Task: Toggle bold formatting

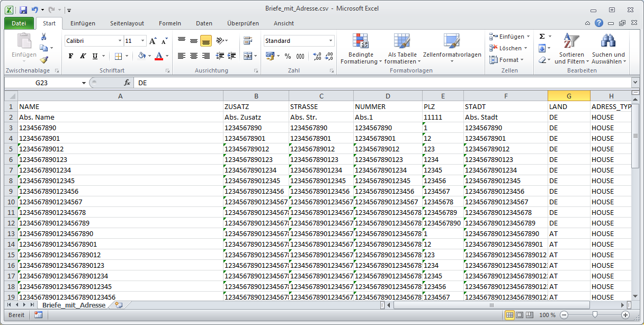Action: [71, 56]
